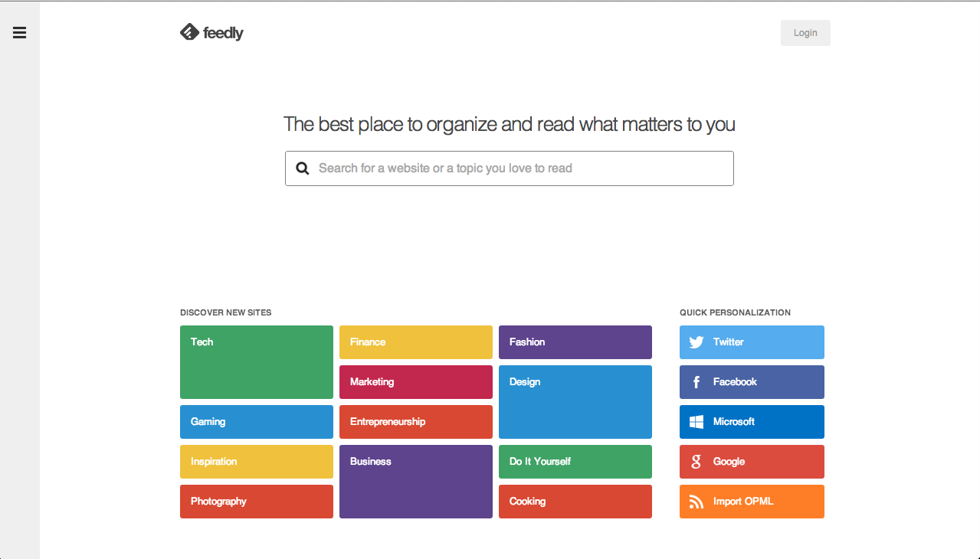Open the hamburger menu in the sidebar
The width and height of the screenshot is (980, 559).
tap(19, 32)
